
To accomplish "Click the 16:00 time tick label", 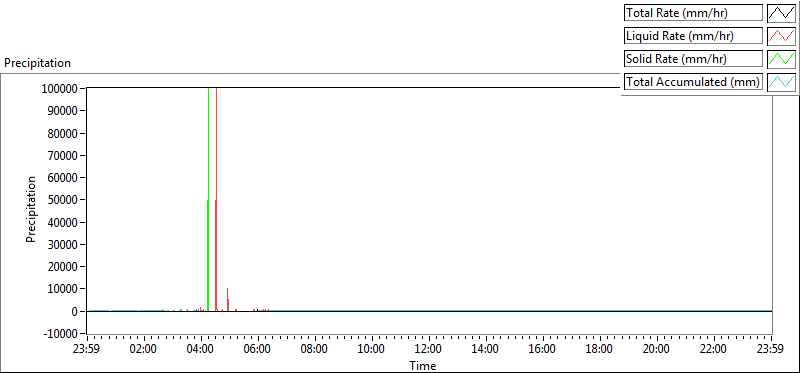I will click(543, 350).
